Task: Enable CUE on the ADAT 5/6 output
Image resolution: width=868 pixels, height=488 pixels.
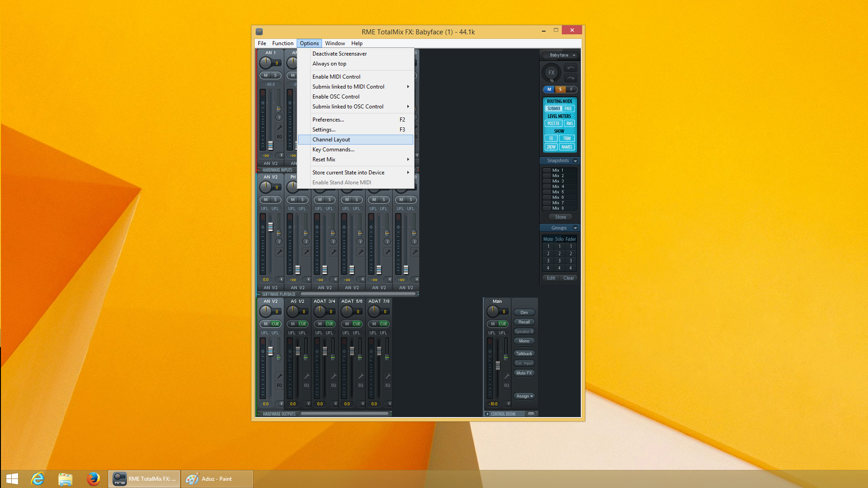Action: click(356, 324)
